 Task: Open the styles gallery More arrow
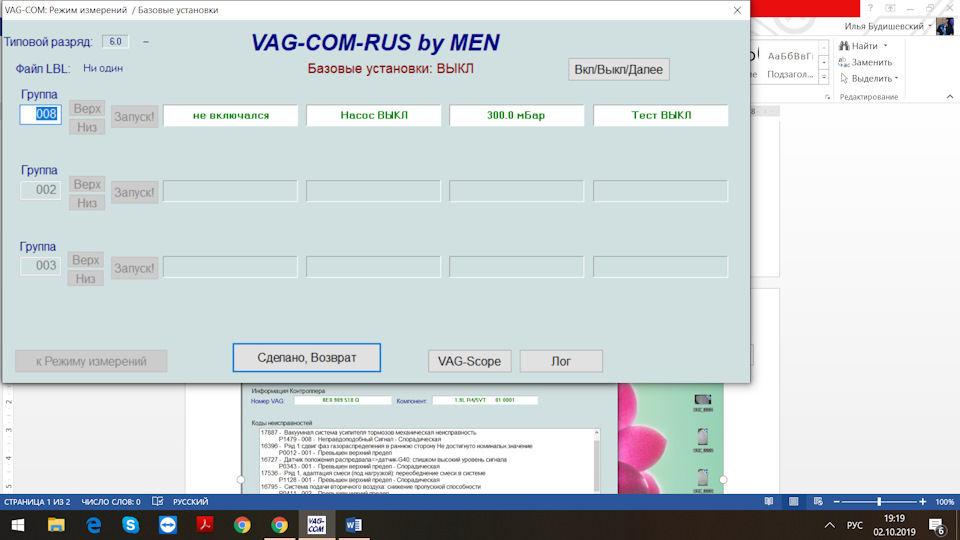point(824,78)
